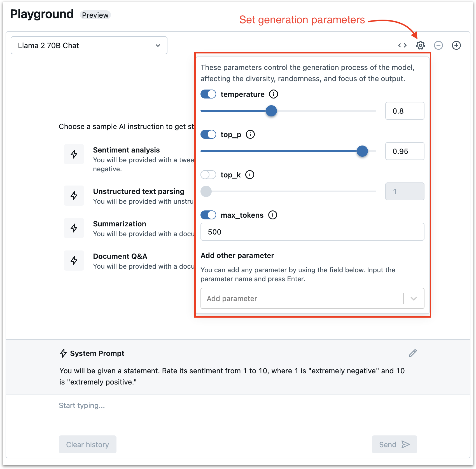This screenshot has width=476, height=469.
Task: Select the Sentiment analysis sample instruction
Action: point(126,150)
